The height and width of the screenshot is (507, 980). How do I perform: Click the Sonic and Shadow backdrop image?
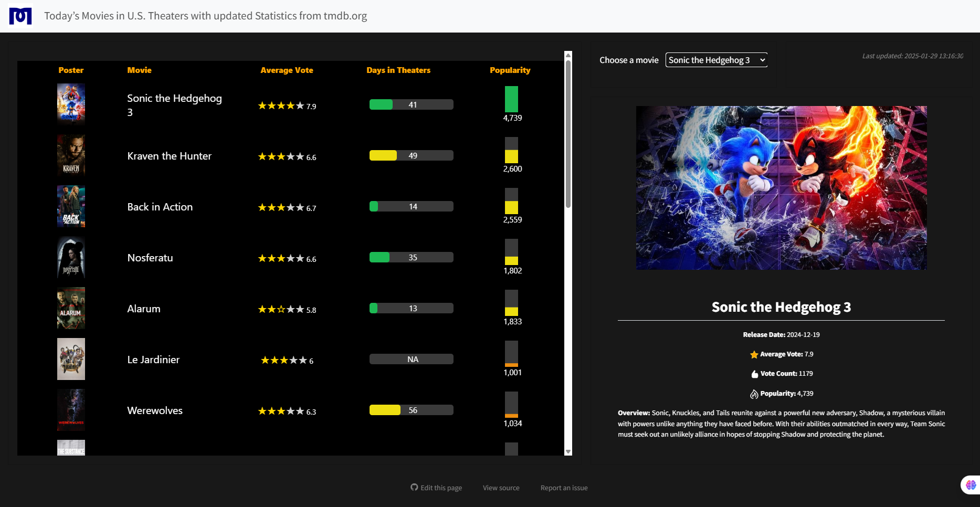(x=781, y=188)
